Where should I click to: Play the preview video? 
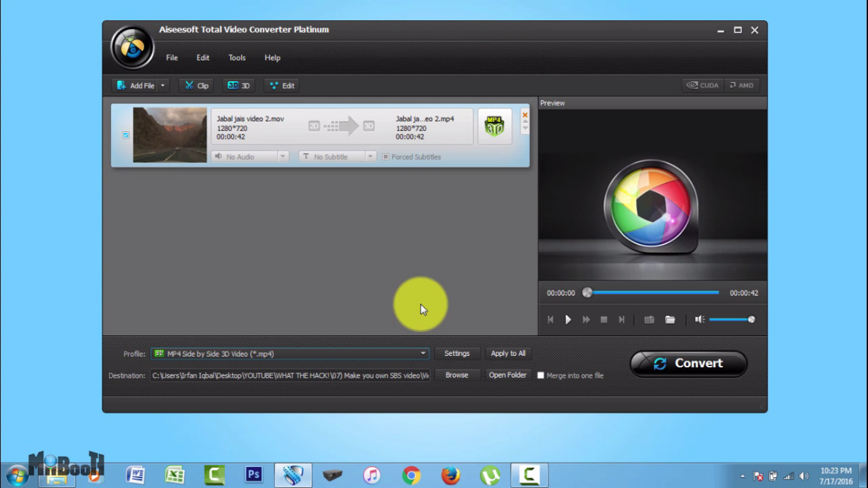(568, 320)
